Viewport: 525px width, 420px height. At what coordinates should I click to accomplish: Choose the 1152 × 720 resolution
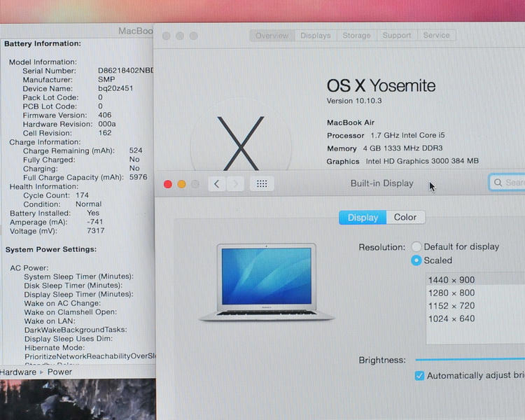point(475,305)
